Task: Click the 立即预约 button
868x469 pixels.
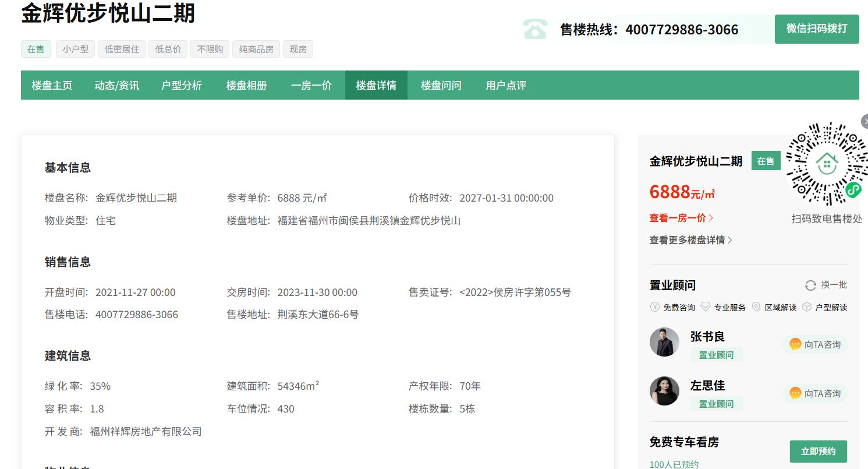Action: [819, 452]
